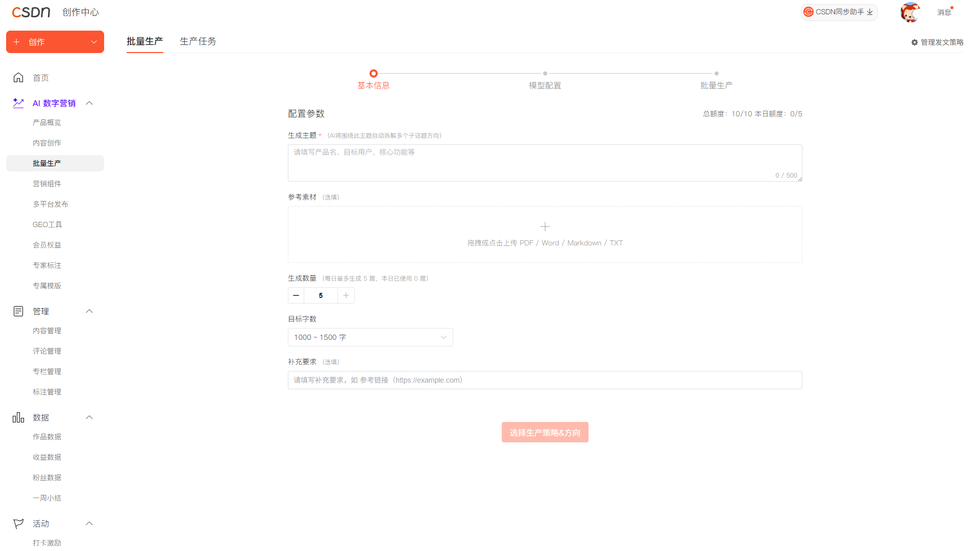980x551 pixels.
Task: Go to 模型配置 step
Action: 545,80
